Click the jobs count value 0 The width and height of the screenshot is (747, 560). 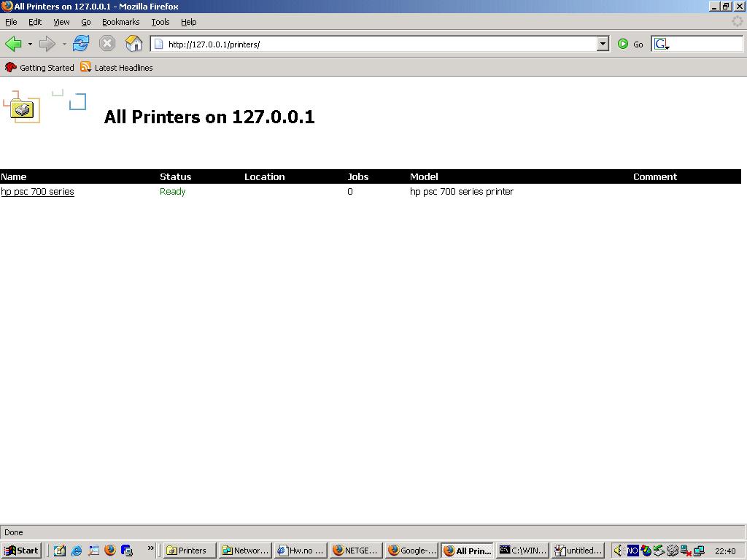pyautogui.click(x=350, y=192)
